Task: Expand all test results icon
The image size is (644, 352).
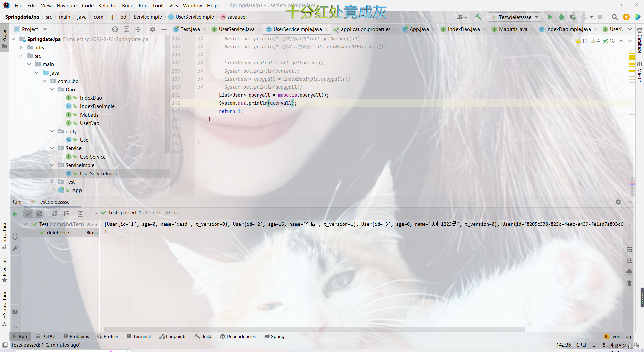Action: point(80,214)
